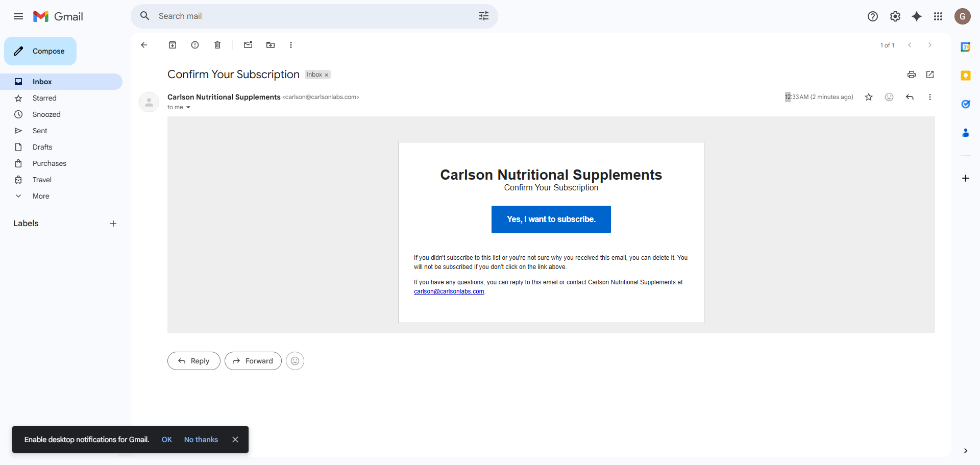Add emoji reaction next to Forward

(295, 361)
